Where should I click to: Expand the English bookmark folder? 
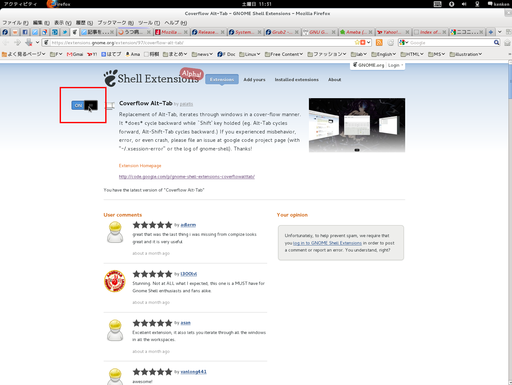[384, 54]
